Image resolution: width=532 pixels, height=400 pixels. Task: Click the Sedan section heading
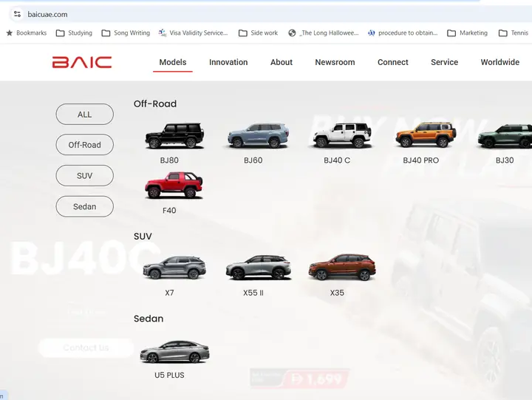click(149, 319)
